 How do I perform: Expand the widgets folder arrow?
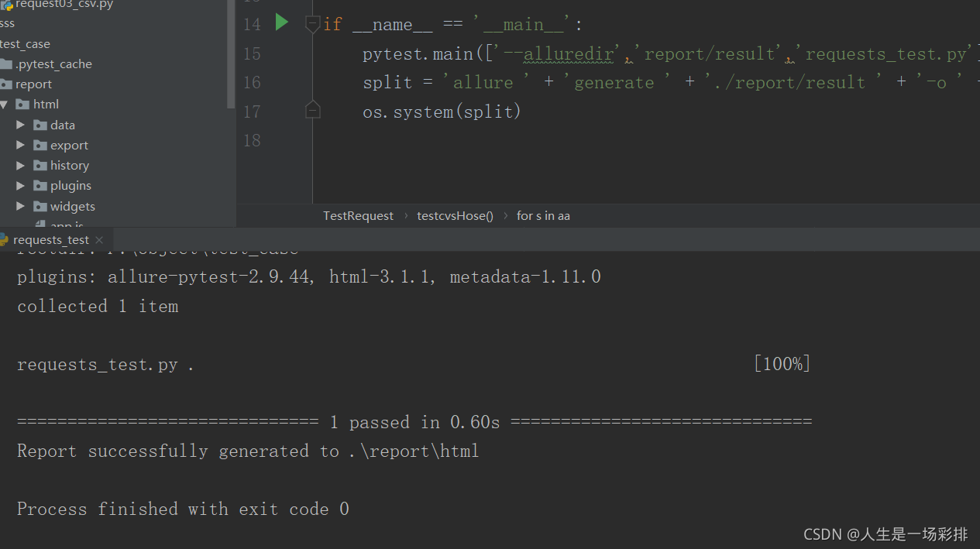click(x=21, y=207)
